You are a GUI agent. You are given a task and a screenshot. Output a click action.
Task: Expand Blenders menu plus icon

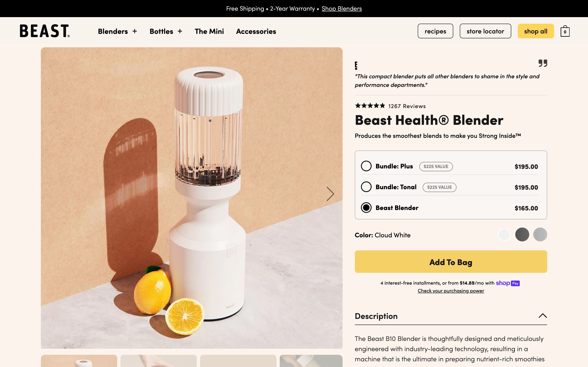[135, 31]
